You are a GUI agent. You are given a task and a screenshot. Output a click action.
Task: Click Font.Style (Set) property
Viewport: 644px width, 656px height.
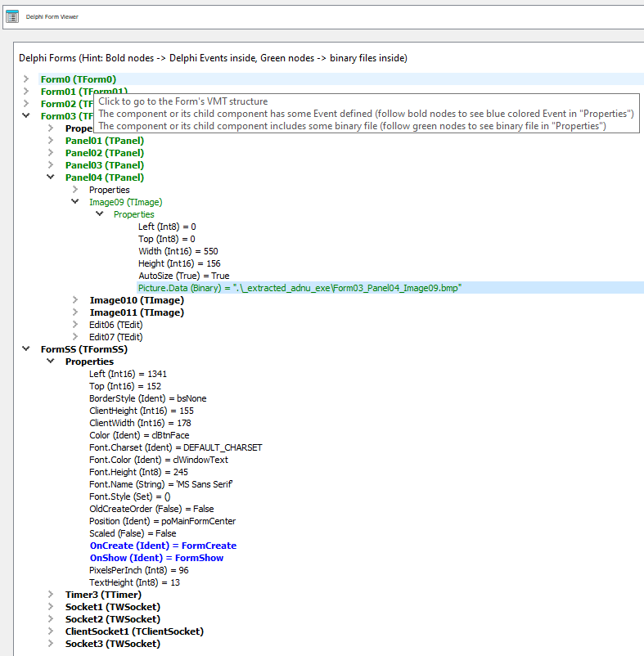point(130,496)
